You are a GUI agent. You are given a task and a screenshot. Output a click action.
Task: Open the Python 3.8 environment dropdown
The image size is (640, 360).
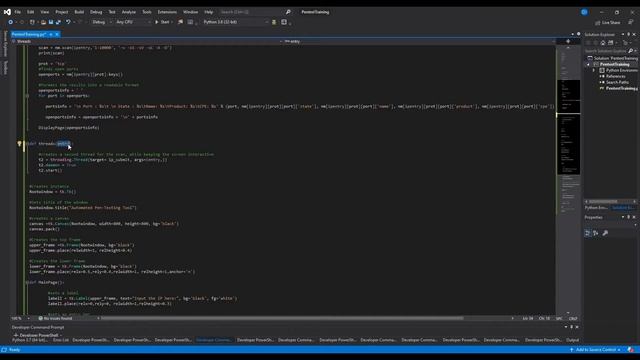pyautogui.click(x=236, y=22)
